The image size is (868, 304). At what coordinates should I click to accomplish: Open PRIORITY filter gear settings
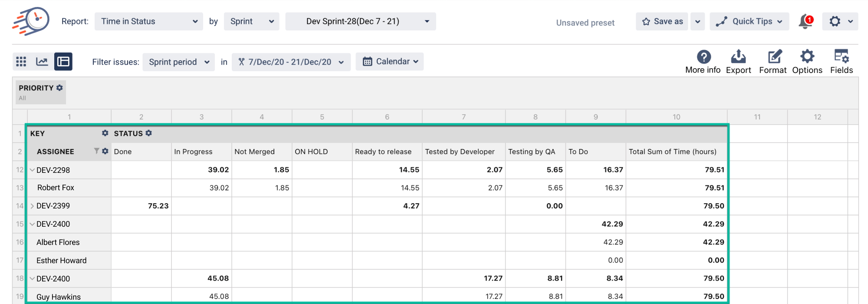(60, 88)
